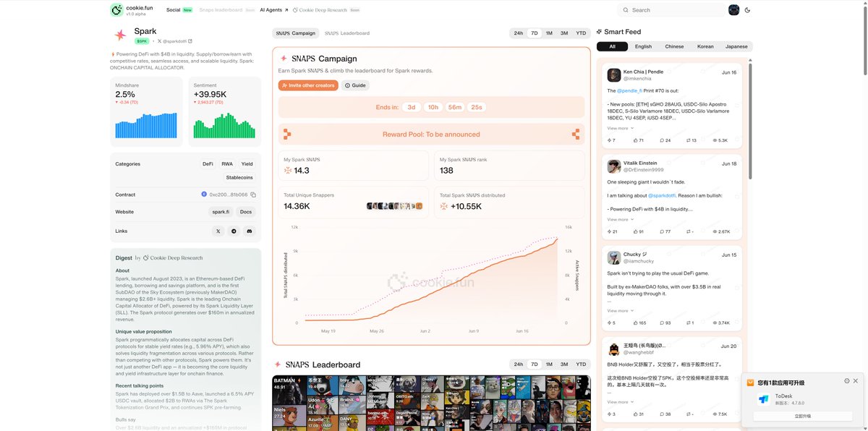This screenshot has height=431, width=868.
Task: Filter Smart Feed to Chinese
Action: (x=674, y=46)
